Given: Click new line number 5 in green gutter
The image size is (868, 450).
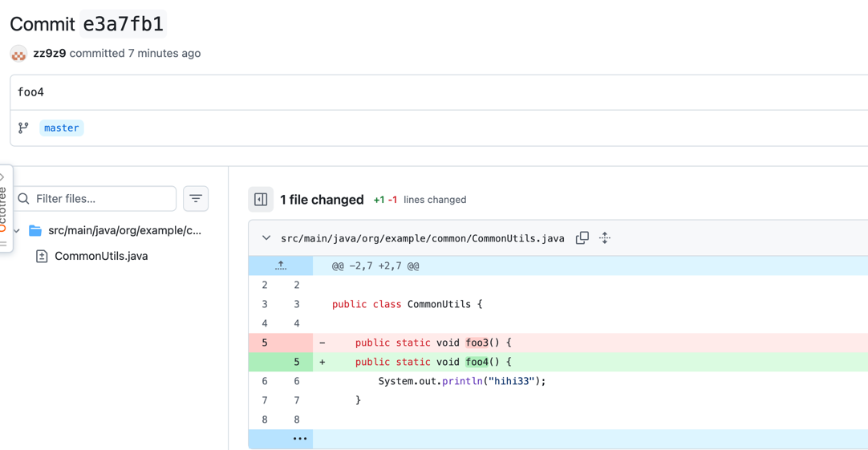Looking at the screenshot, I should 297,362.
